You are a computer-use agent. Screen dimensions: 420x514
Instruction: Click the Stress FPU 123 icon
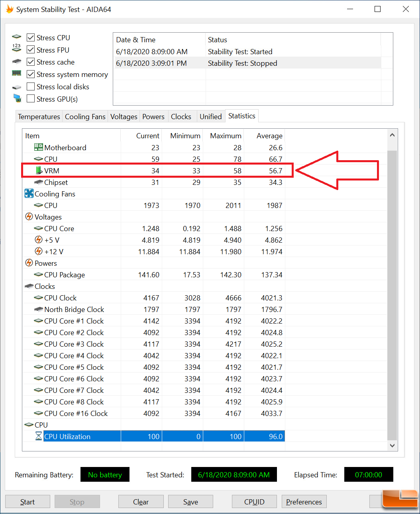[x=16, y=48]
